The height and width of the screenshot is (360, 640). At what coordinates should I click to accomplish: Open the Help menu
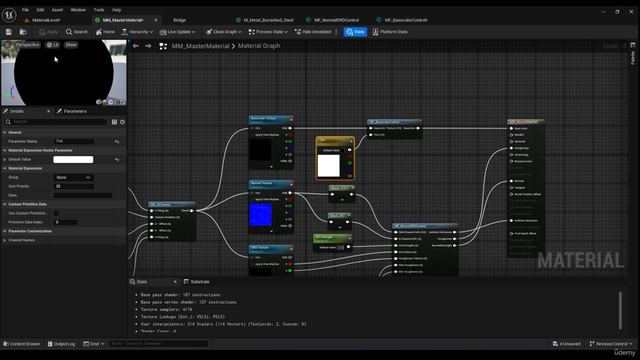pos(116,10)
